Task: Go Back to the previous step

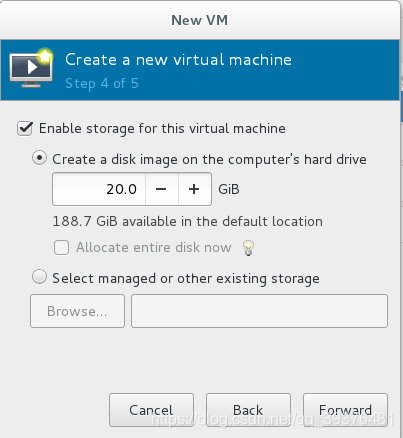Action: point(248,410)
